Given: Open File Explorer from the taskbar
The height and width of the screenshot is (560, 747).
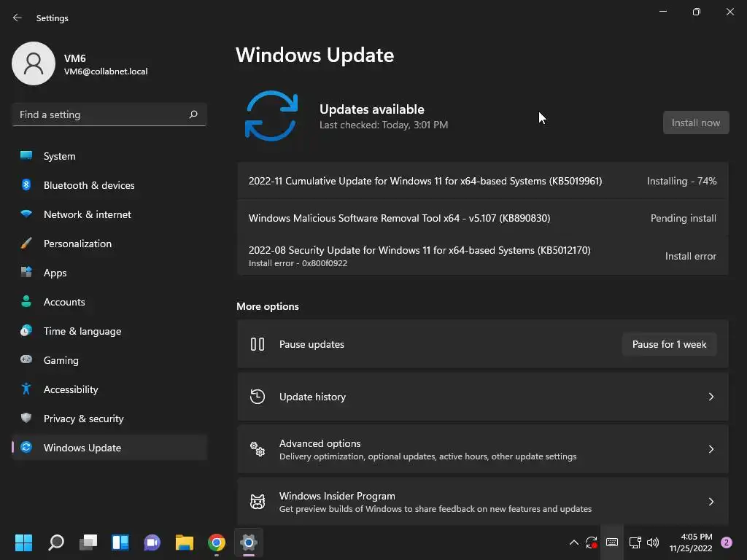Looking at the screenshot, I should click(x=185, y=542).
